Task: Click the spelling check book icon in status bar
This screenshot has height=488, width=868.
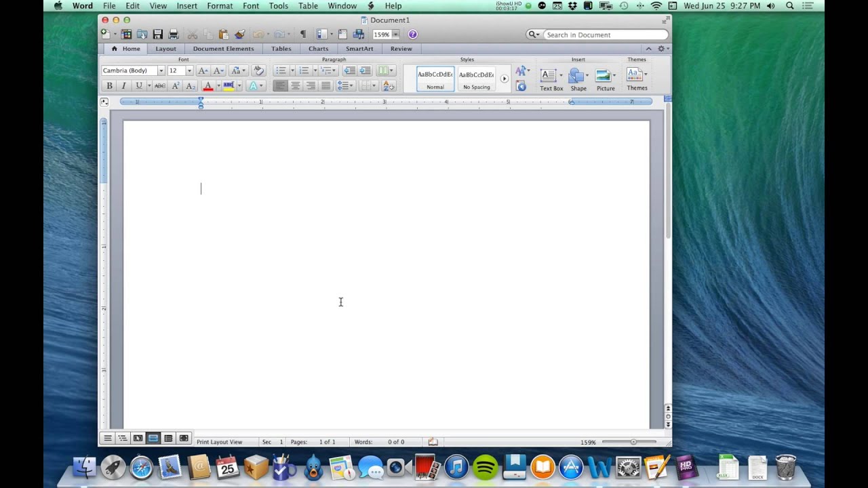Action: (433, 442)
